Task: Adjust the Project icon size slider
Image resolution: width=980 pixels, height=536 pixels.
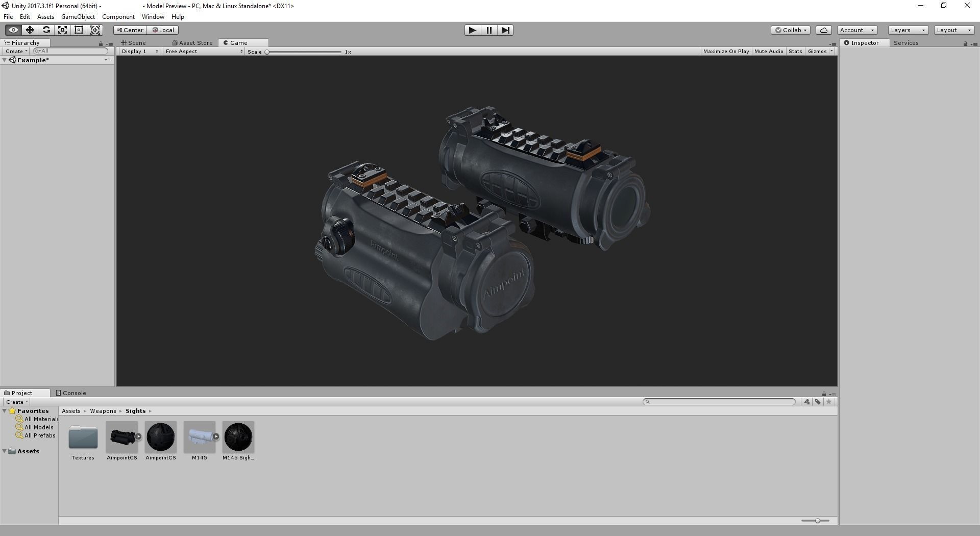Action: click(x=815, y=521)
